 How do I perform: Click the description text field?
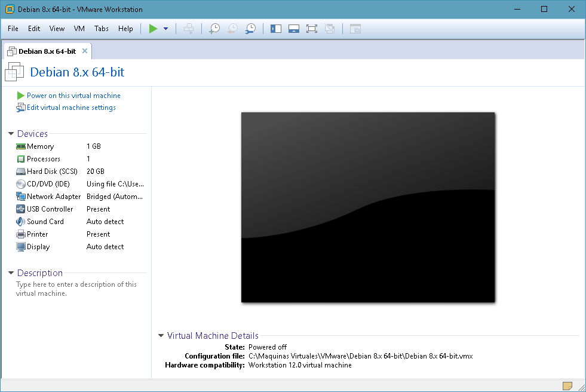coord(76,289)
